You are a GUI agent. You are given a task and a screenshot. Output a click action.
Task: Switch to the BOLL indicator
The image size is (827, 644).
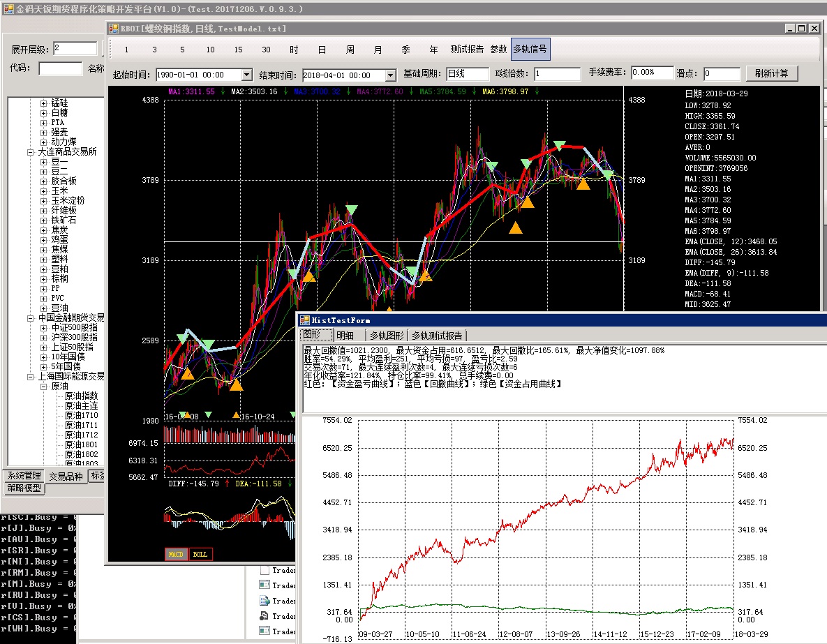coord(200,555)
